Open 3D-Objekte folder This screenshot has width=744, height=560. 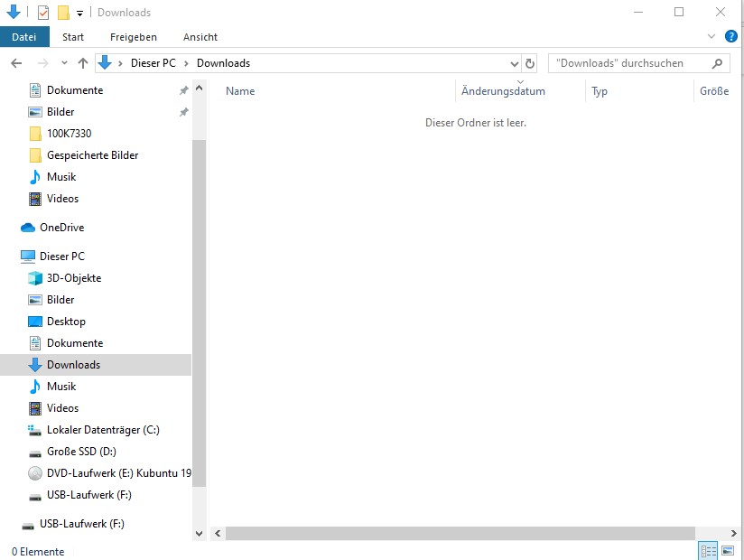pos(74,278)
